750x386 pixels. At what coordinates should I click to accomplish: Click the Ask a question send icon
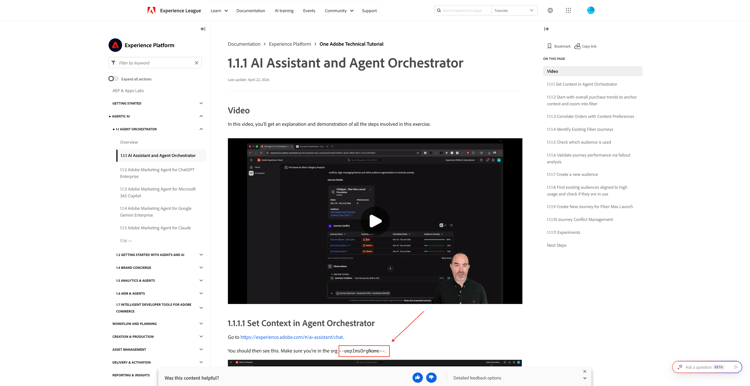[x=736, y=367]
